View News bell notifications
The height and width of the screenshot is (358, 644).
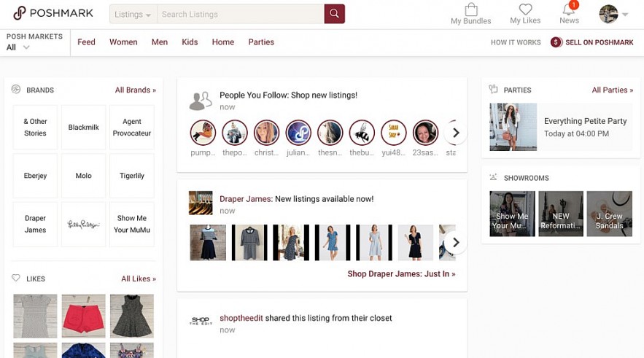pyautogui.click(x=569, y=9)
